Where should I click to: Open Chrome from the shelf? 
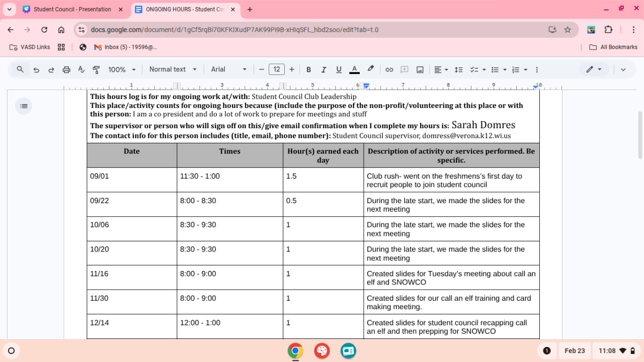point(295,350)
